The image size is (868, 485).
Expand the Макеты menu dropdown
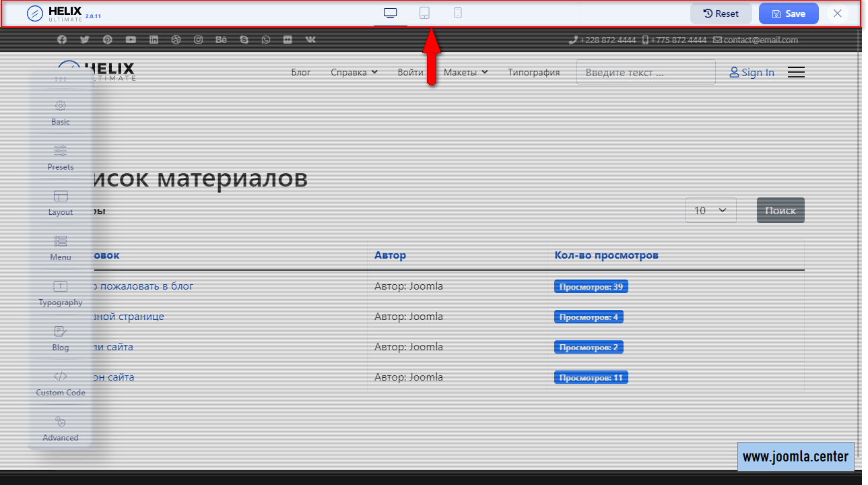465,72
